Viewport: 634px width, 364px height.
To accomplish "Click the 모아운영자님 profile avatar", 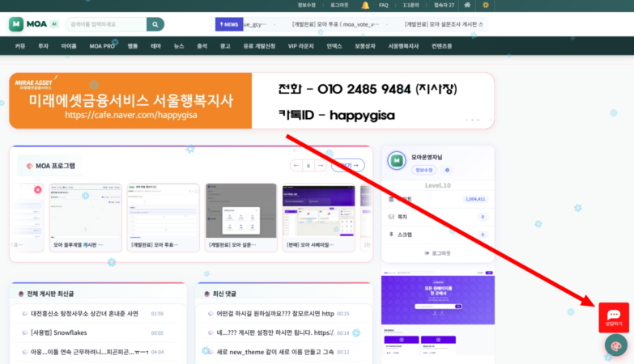I will (397, 160).
